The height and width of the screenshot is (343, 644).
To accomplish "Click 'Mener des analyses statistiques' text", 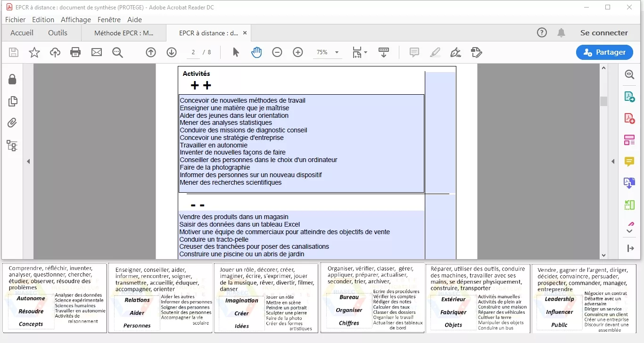I will click(x=226, y=122).
